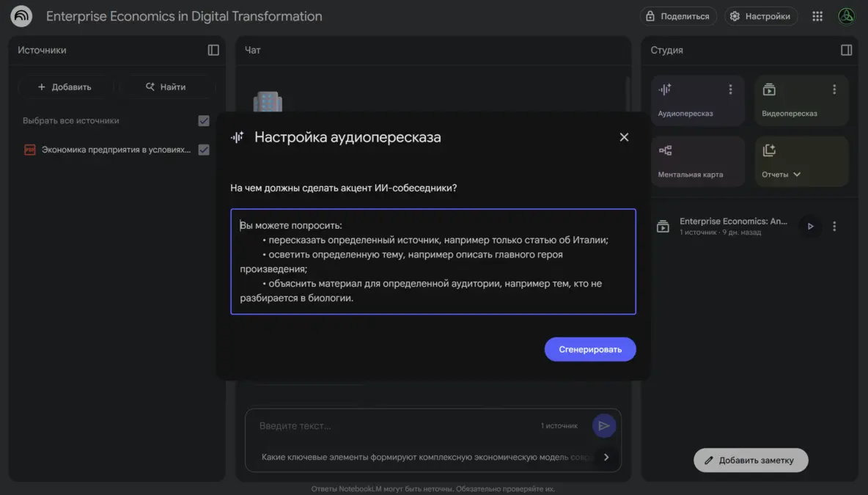This screenshot has height=495, width=868.
Task: Expand the Отчеты dropdown
Action: (797, 175)
